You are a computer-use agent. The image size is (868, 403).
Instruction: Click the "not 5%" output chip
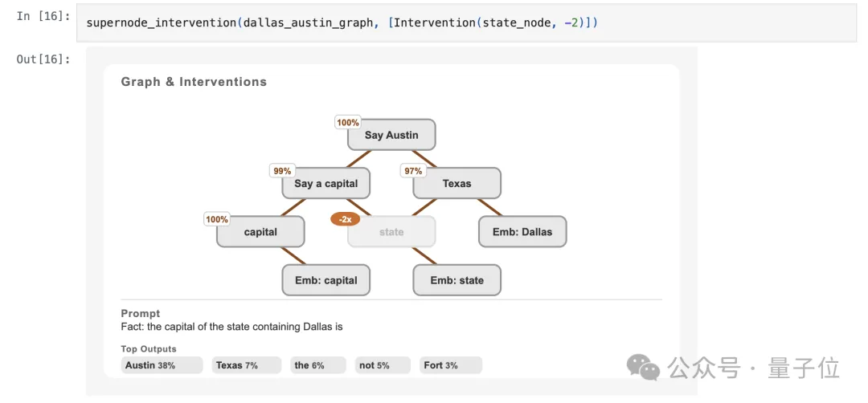[x=383, y=365]
